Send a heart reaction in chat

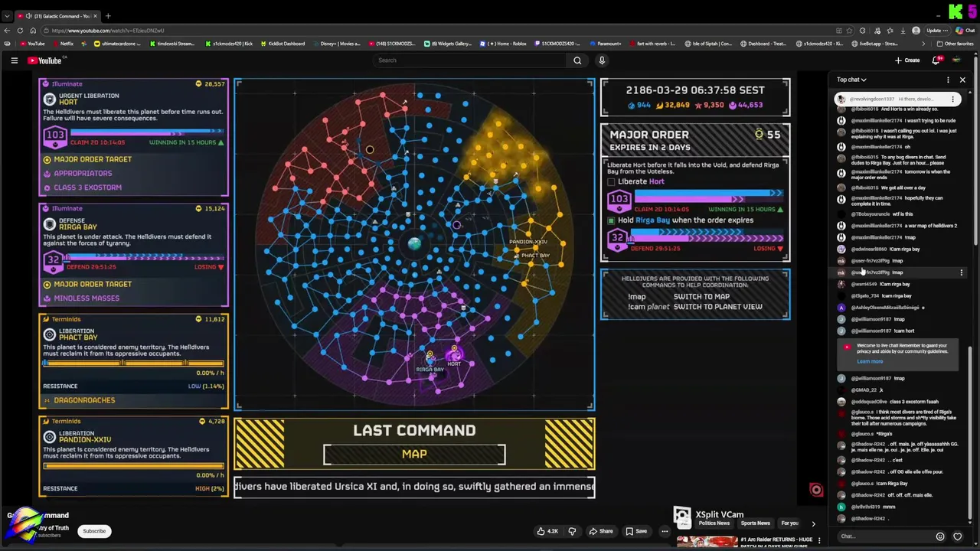[x=957, y=536]
